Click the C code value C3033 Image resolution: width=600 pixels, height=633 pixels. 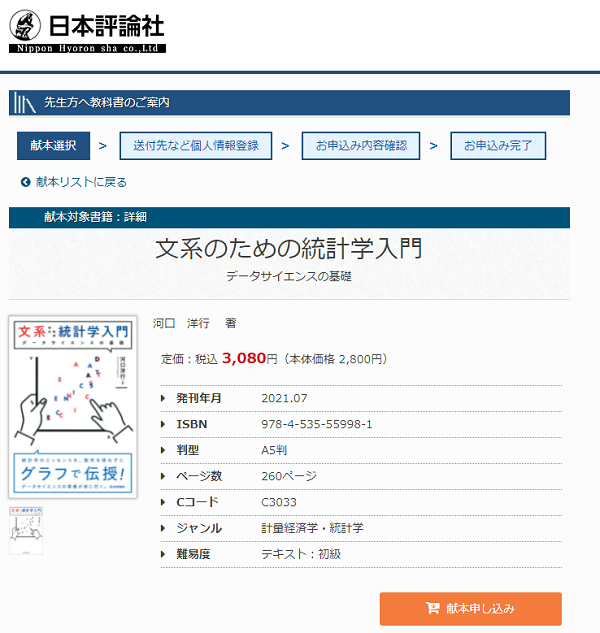[279, 502]
